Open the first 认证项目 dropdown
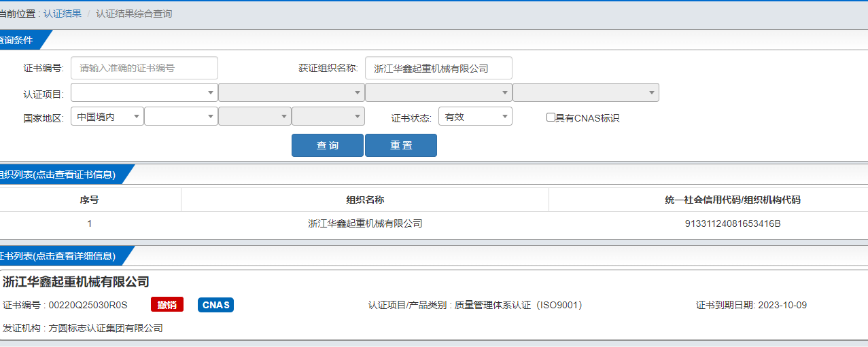 (144, 92)
